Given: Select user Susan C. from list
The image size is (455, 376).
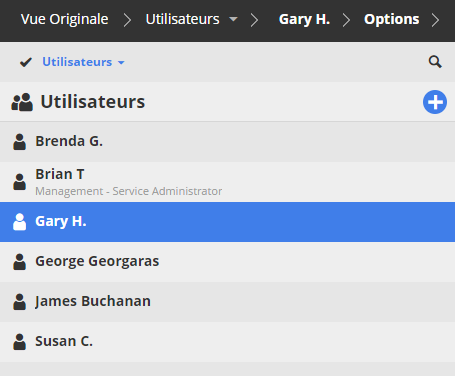Looking at the screenshot, I should 227,342.
